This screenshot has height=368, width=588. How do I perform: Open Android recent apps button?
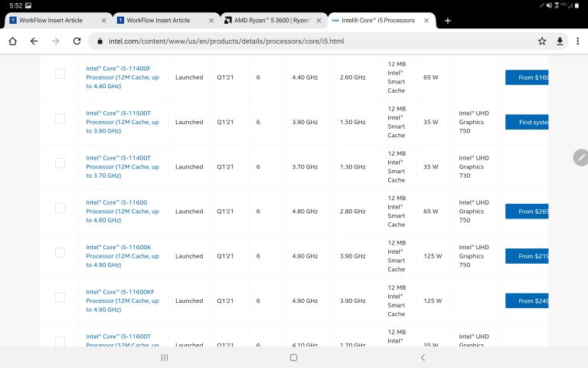coord(165,357)
